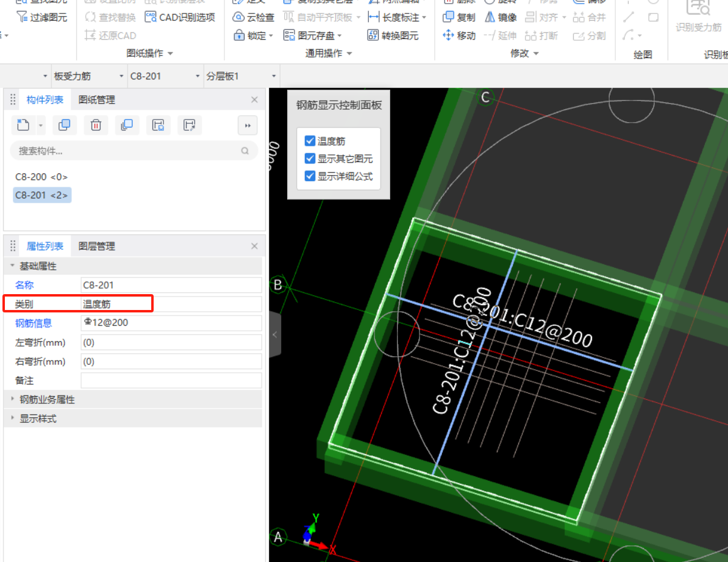This screenshot has height=562, width=728.
Task: Collapse the 基础属性 section
Action: point(13,266)
